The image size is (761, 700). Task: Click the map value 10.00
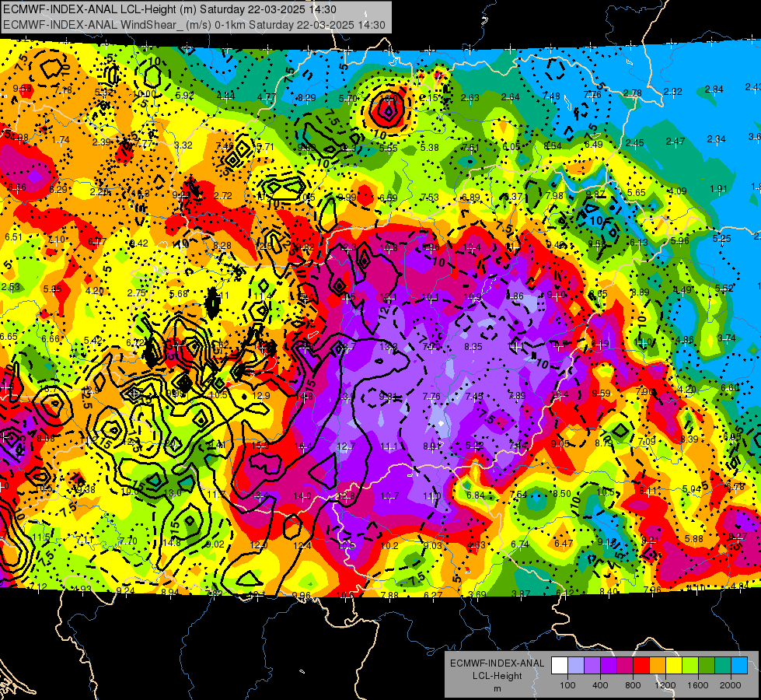tap(144, 94)
